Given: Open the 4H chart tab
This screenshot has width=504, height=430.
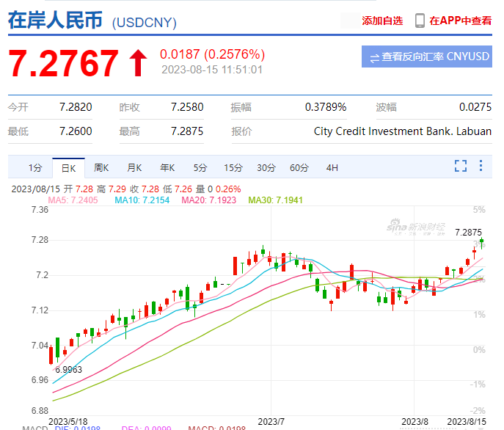Looking at the screenshot, I should click(x=332, y=168).
